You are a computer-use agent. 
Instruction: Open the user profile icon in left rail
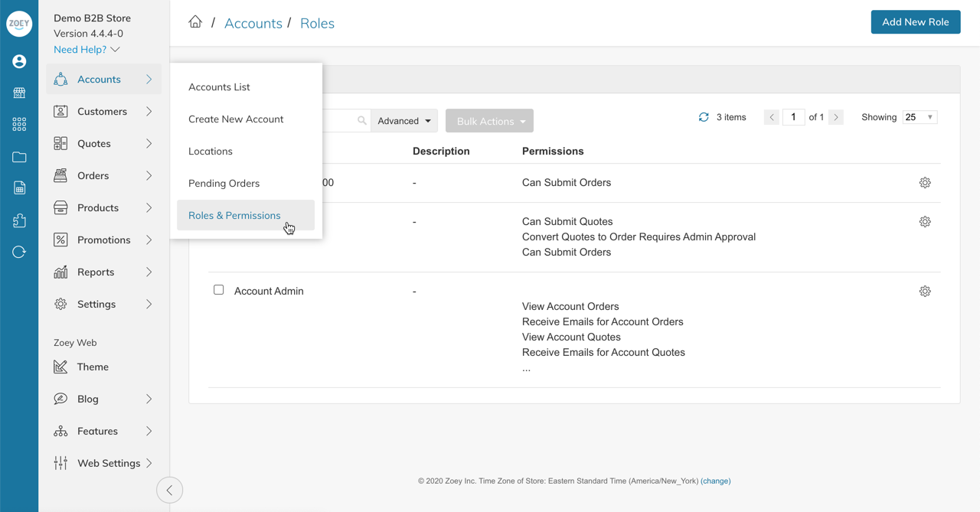tap(19, 61)
